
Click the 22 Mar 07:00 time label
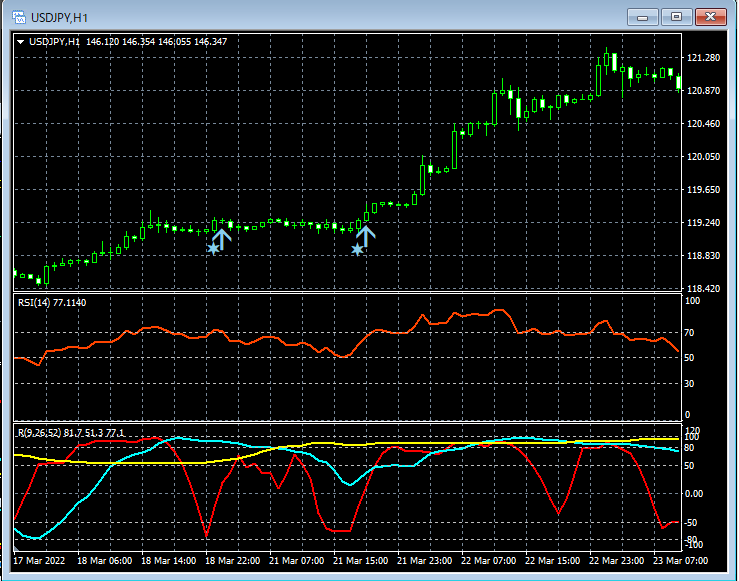[487, 561]
